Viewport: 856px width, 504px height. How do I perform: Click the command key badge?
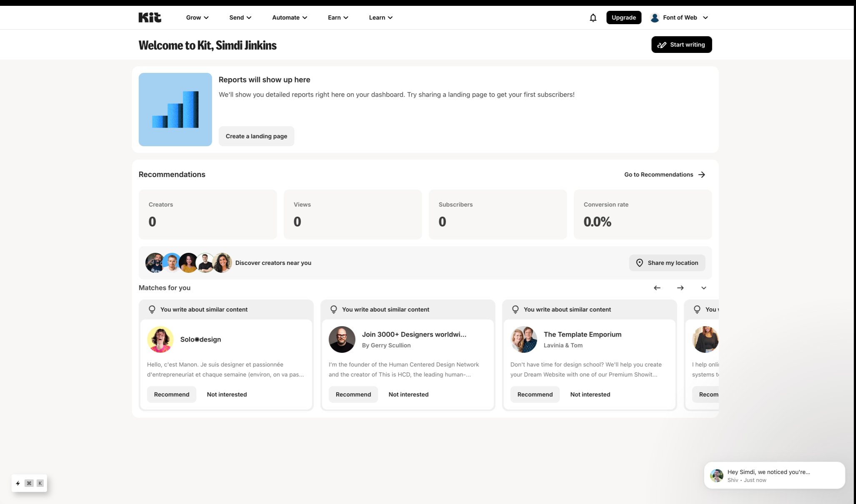tap(29, 483)
